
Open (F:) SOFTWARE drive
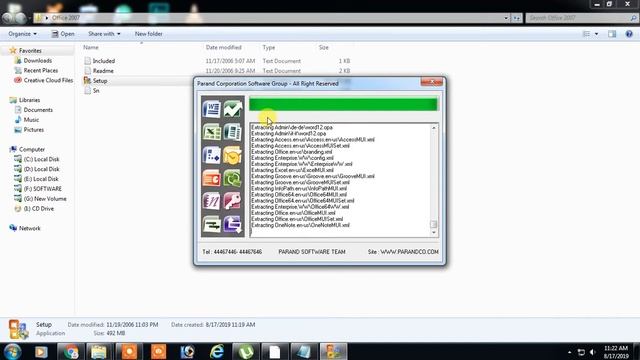point(38,189)
